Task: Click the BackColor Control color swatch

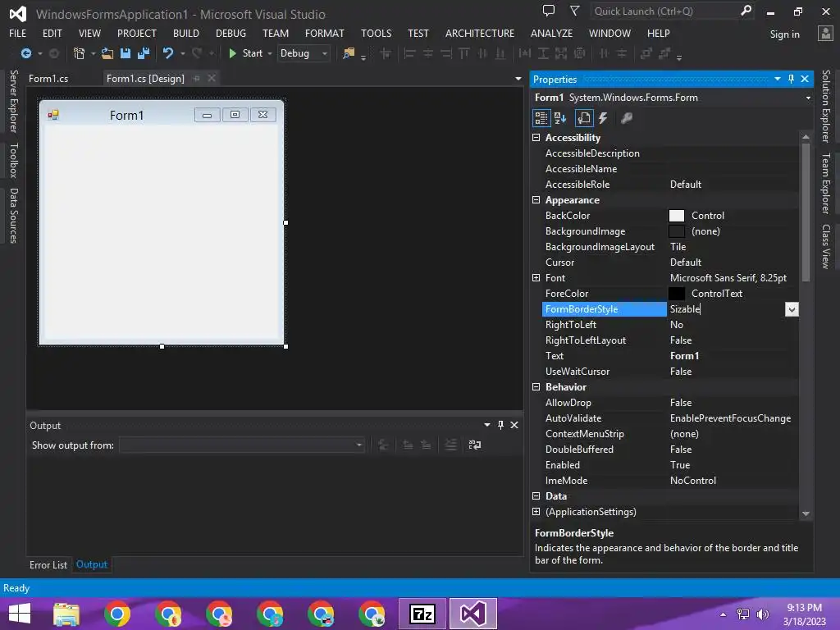Action: click(677, 216)
